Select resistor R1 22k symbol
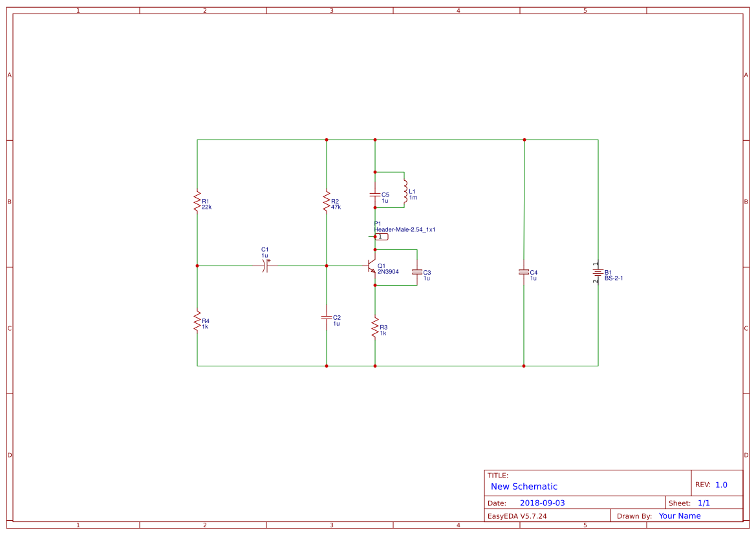Image resolution: width=756 pixels, height=535 pixels. pyautogui.click(x=197, y=202)
